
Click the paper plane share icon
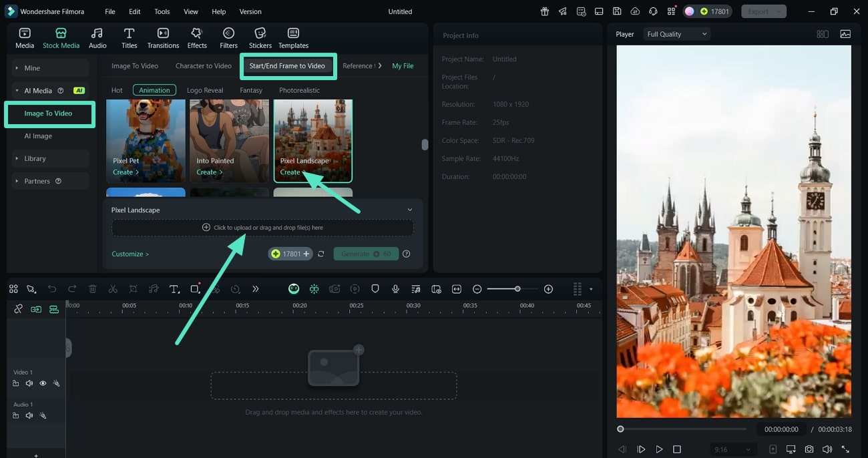(563, 11)
